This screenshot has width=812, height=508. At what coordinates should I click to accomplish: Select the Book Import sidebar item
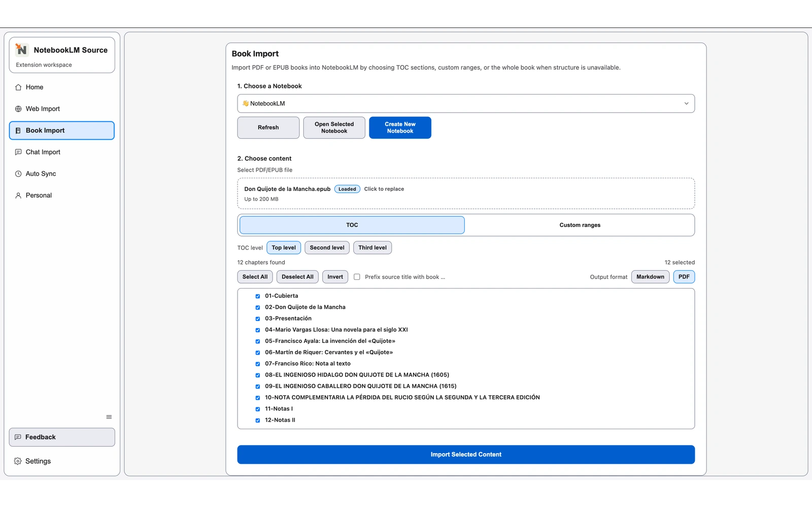click(61, 131)
